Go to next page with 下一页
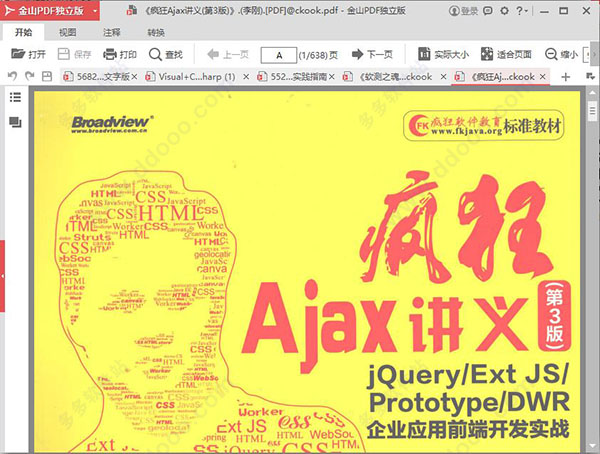The width and height of the screenshot is (600, 454). [372, 54]
